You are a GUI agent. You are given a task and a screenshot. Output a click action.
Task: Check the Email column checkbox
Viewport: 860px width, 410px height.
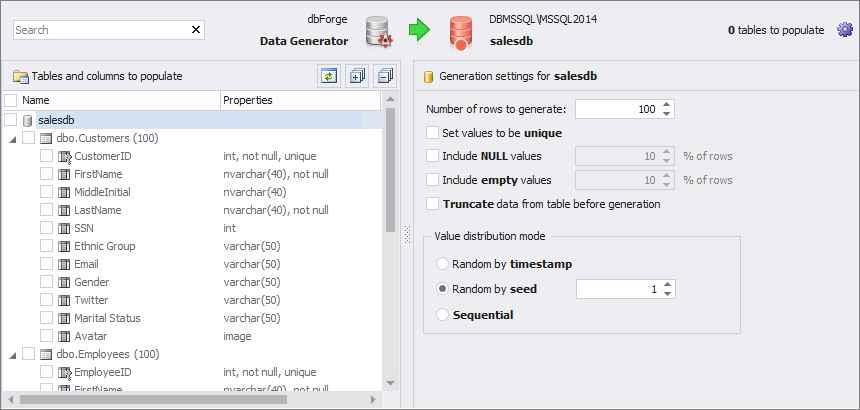pyautogui.click(x=47, y=264)
